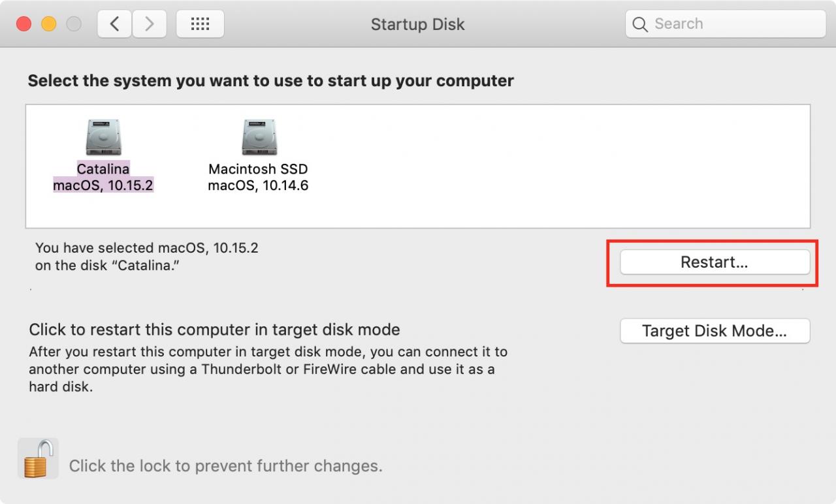Viewport: 836px width, 504px height.
Task: Click the magnifying glass search icon
Action: click(x=641, y=25)
